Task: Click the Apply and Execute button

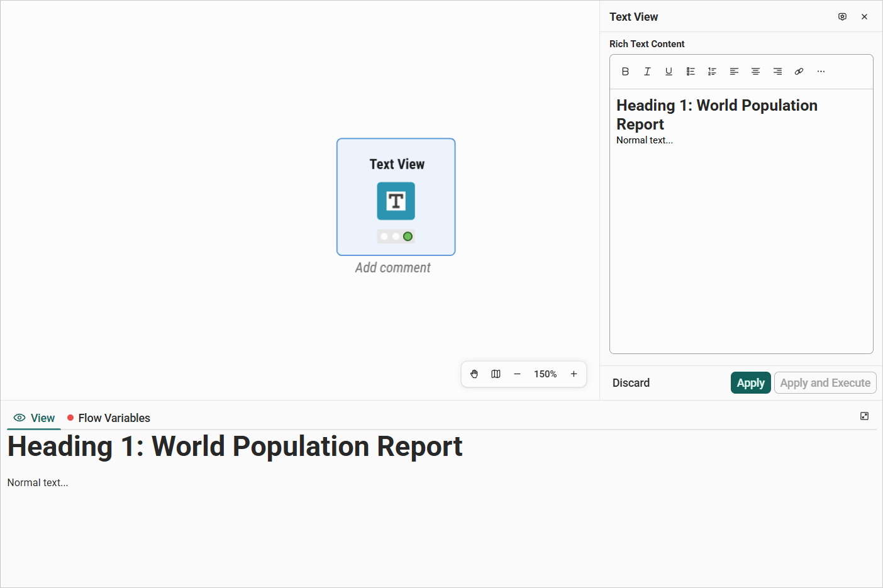Action: point(825,383)
